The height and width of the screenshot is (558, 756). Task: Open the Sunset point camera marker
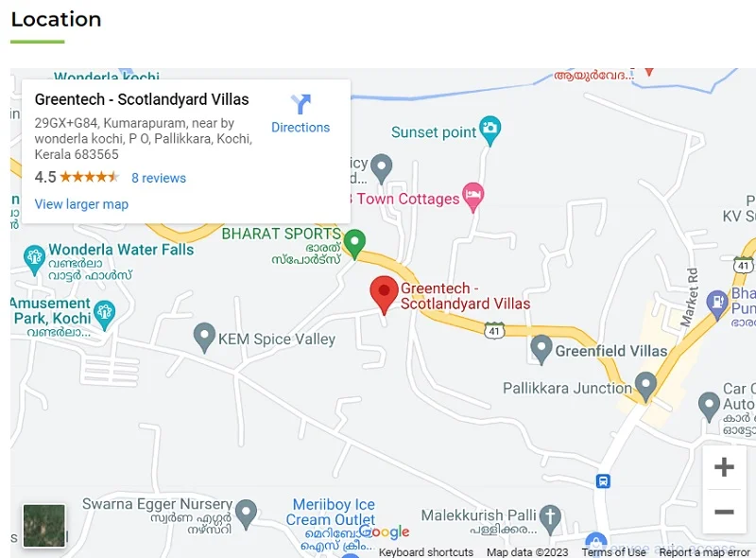click(490, 130)
